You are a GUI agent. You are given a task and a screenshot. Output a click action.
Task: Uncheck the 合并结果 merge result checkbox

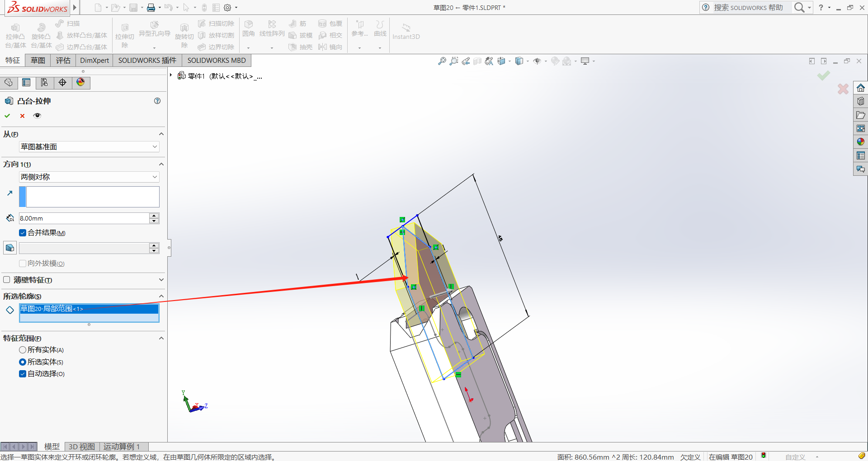point(23,233)
